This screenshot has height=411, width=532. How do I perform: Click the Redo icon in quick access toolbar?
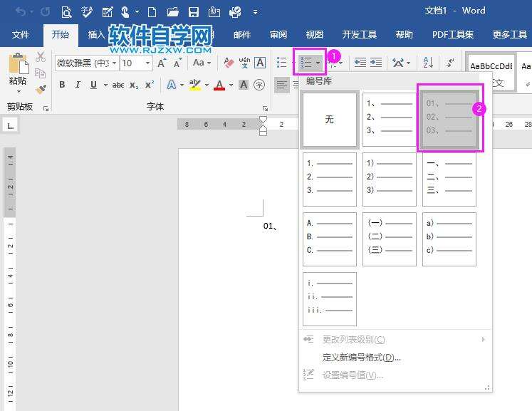tap(45, 12)
